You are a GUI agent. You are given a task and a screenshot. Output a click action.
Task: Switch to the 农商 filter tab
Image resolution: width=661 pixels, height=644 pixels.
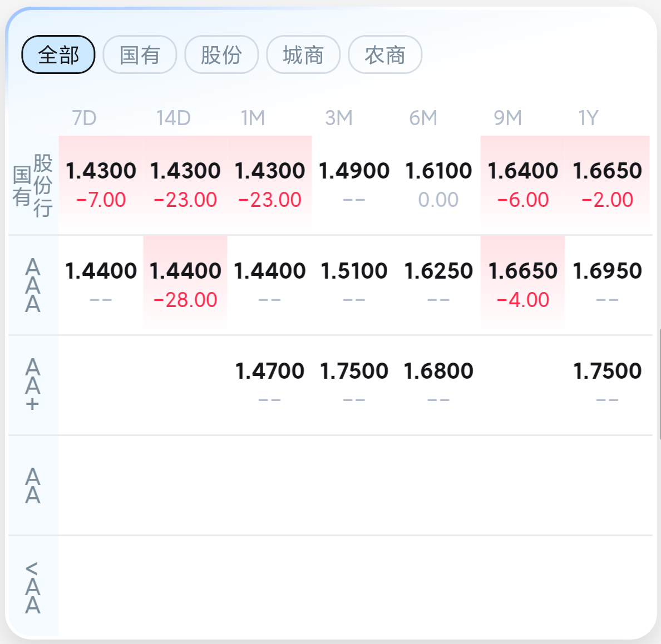[385, 55]
